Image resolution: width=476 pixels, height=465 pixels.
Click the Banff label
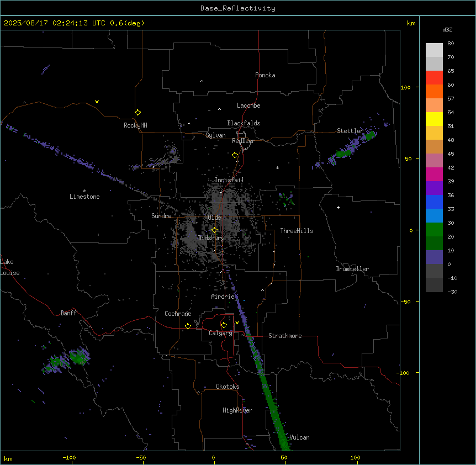[68, 313]
